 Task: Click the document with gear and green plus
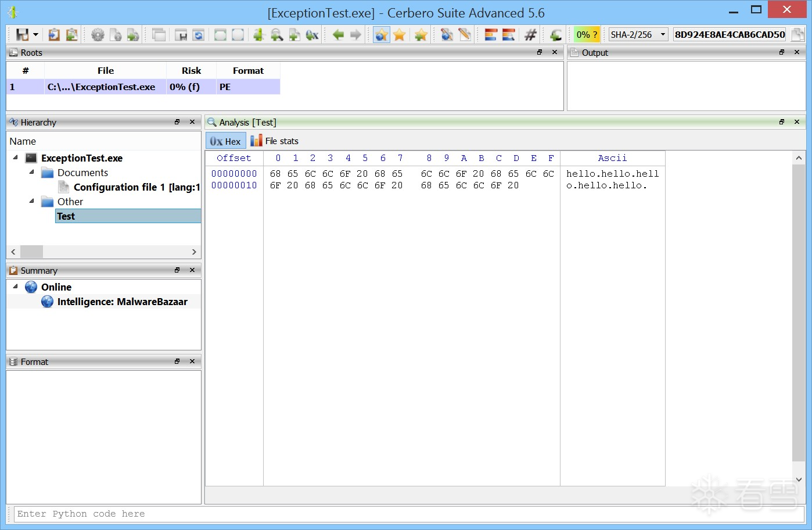click(x=133, y=35)
